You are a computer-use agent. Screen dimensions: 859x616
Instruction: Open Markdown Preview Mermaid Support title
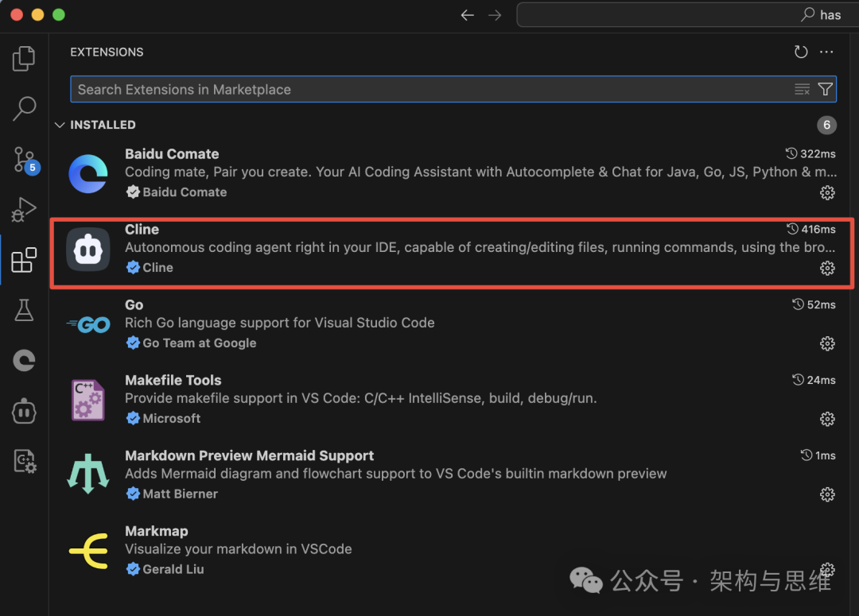[x=249, y=455]
